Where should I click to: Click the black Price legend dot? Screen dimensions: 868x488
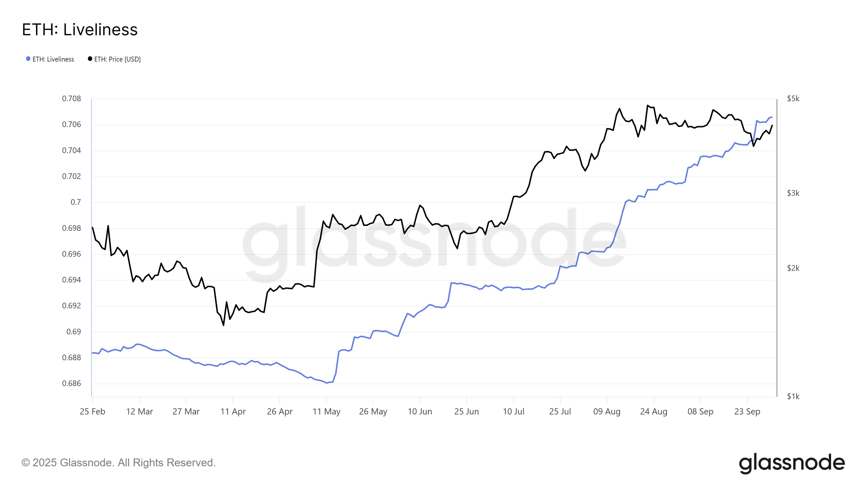[x=90, y=59]
